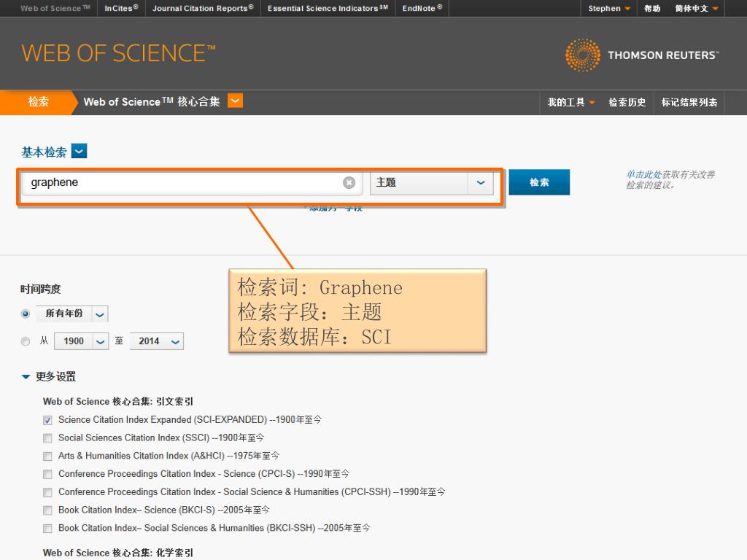This screenshot has height=560, width=747.
Task: Open the Web of Science top navigation link
Action: click(55, 8)
